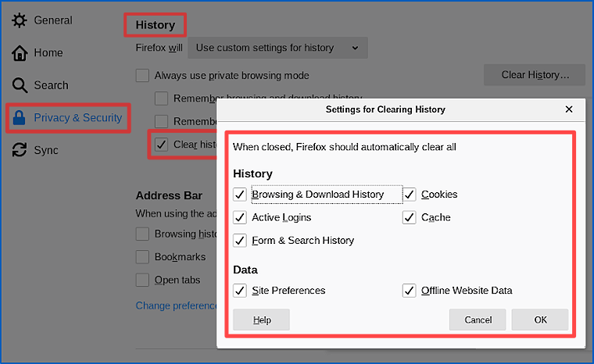Uncheck Active Logins option
The height and width of the screenshot is (364, 594).
[240, 217]
